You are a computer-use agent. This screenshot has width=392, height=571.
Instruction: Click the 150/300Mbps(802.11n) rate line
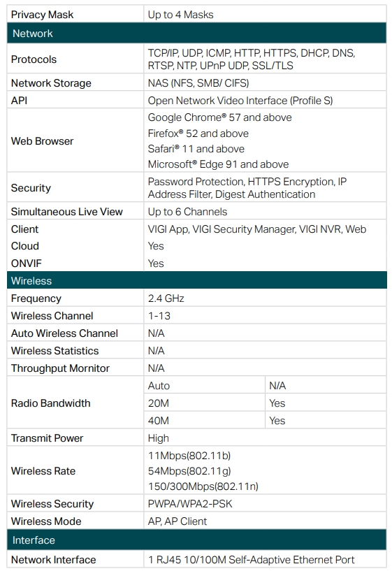tap(203, 486)
